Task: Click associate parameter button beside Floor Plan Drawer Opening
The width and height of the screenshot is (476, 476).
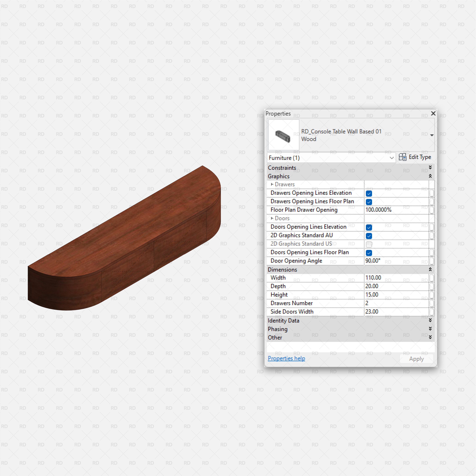Action: (x=432, y=210)
